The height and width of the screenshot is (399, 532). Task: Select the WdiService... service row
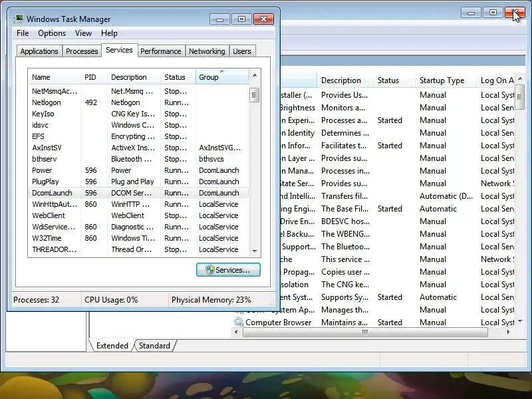[x=138, y=227]
